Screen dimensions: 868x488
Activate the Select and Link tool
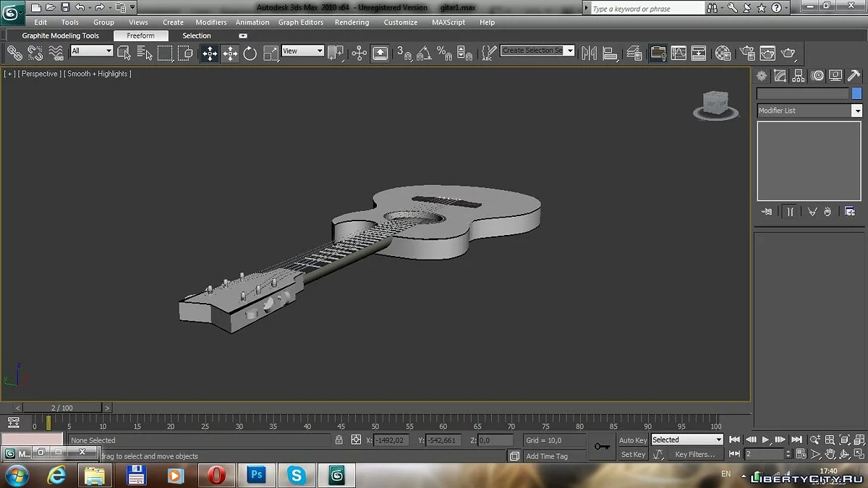14,53
